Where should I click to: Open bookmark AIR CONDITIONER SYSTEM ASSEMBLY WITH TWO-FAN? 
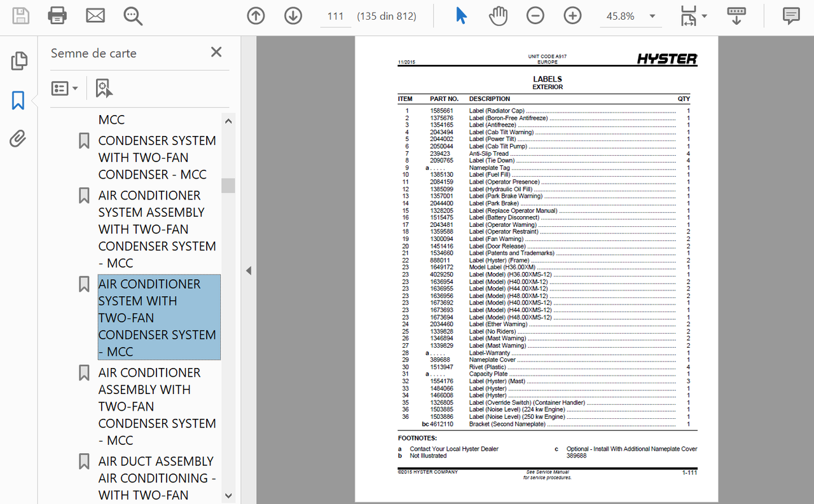(157, 229)
